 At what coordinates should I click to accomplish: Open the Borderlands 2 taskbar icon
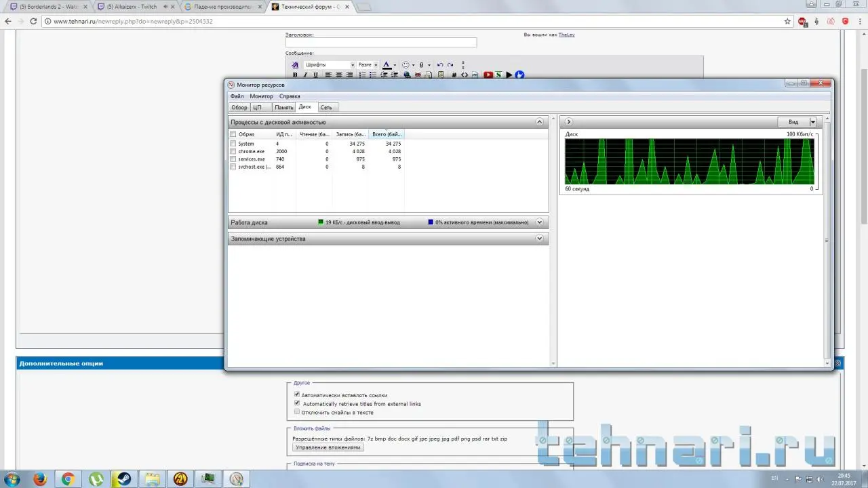tap(180, 479)
